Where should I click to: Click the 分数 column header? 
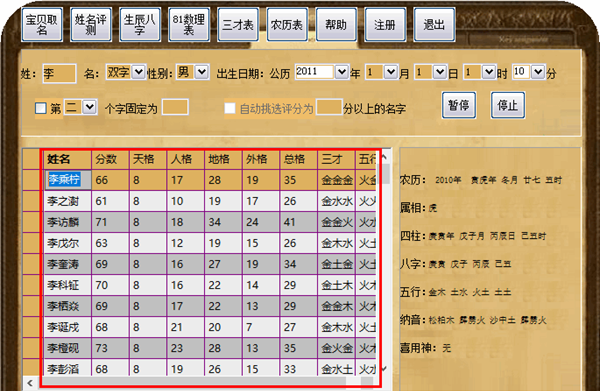tap(111, 159)
